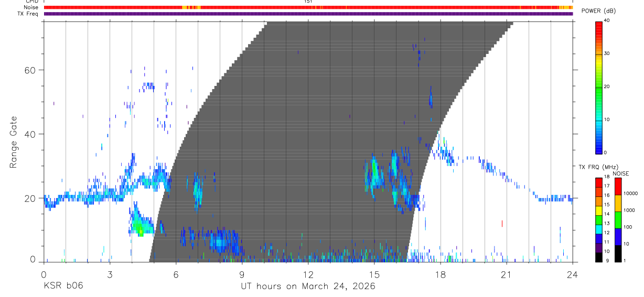Click the UT hour 6 tick label
This screenshot has height=297, width=644.
[176, 274]
